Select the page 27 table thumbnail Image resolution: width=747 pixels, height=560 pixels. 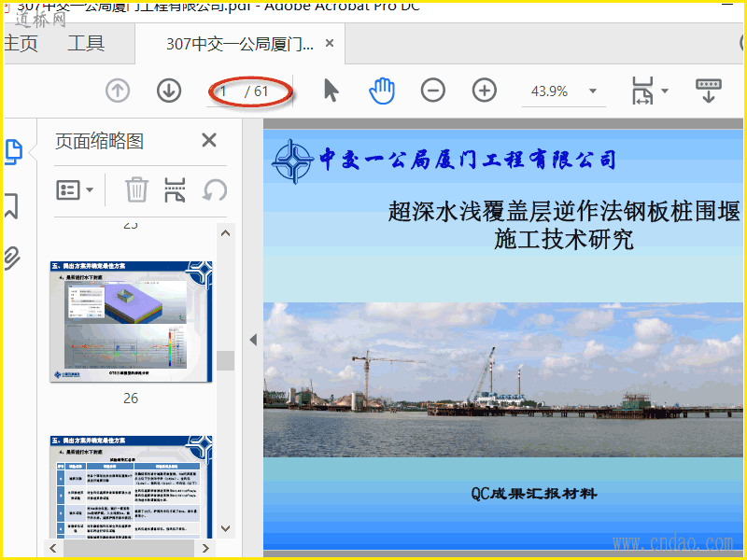point(131,486)
